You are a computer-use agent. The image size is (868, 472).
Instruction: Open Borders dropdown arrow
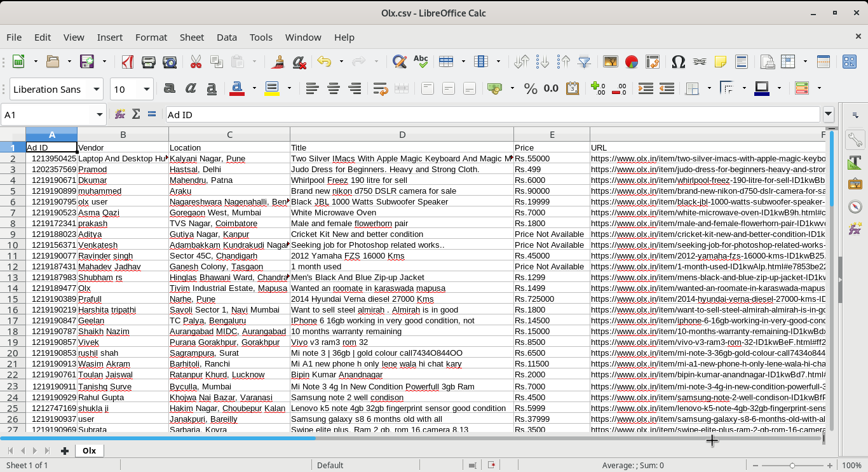(709, 88)
